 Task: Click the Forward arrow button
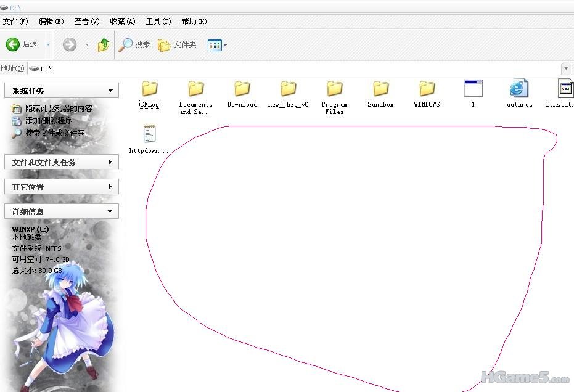pos(70,44)
